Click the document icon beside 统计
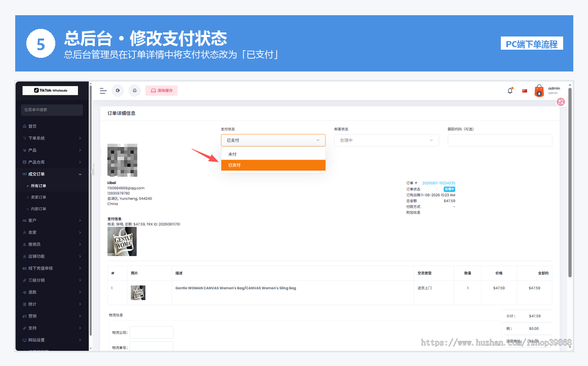Screen dimensions: 588x366 pos(24,305)
